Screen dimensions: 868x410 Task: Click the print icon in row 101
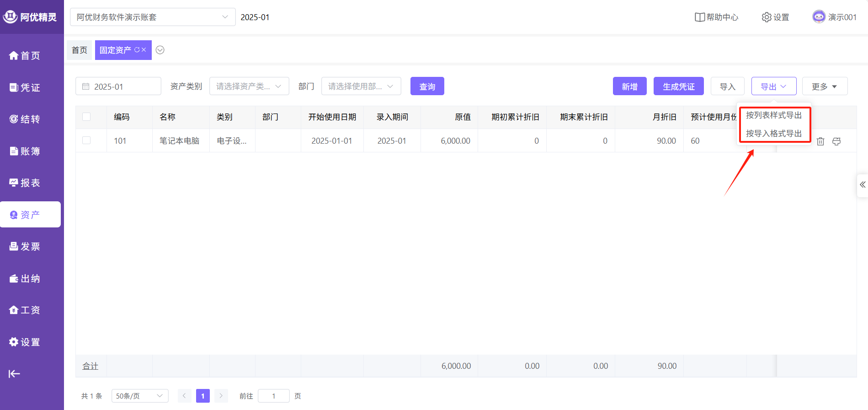pos(836,141)
